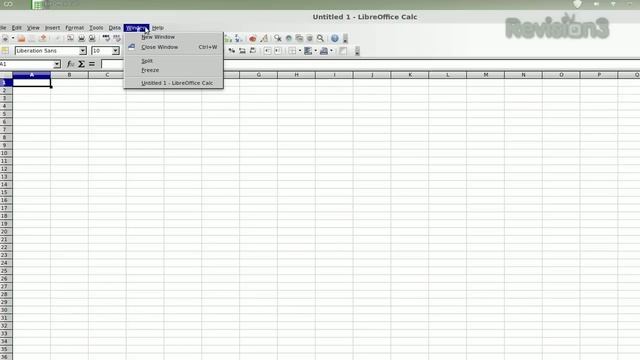Screen dimensions: 640x360
Task: Expand the formatting toolbar overflow handle
Action: [x=357, y=51]
